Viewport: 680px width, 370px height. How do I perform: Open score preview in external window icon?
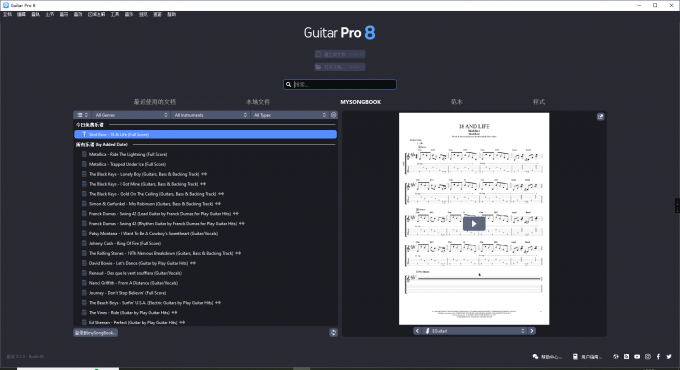tap(600, 117)
